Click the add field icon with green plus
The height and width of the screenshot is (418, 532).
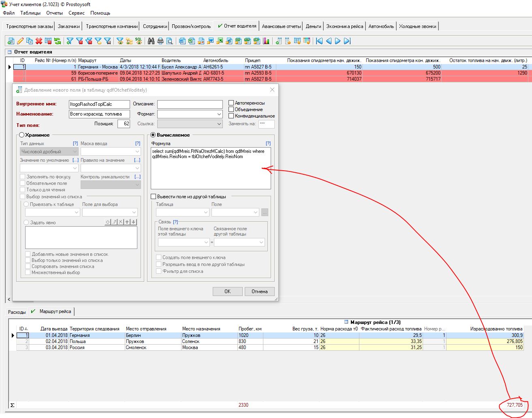pyautogui.click(x=278, y=41)
